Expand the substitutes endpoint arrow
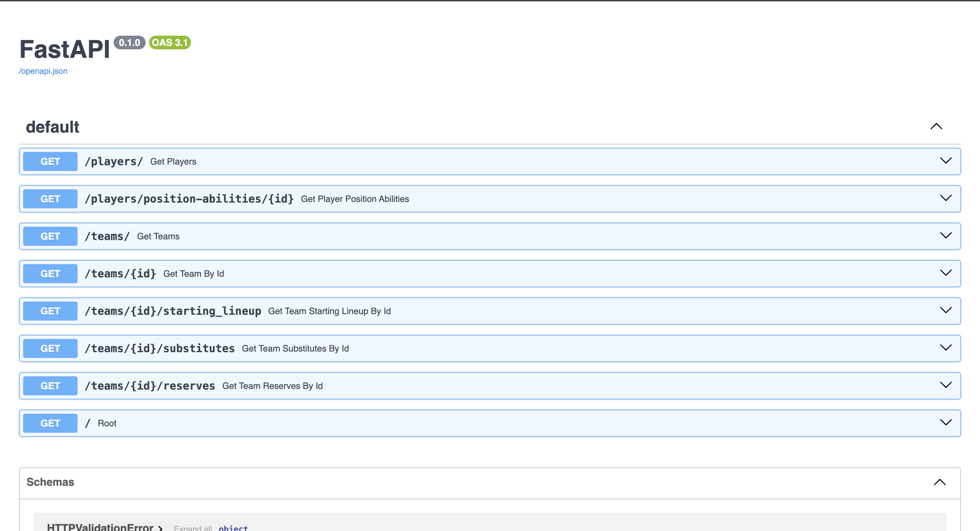Screen dimensions: 980x531 945,348
